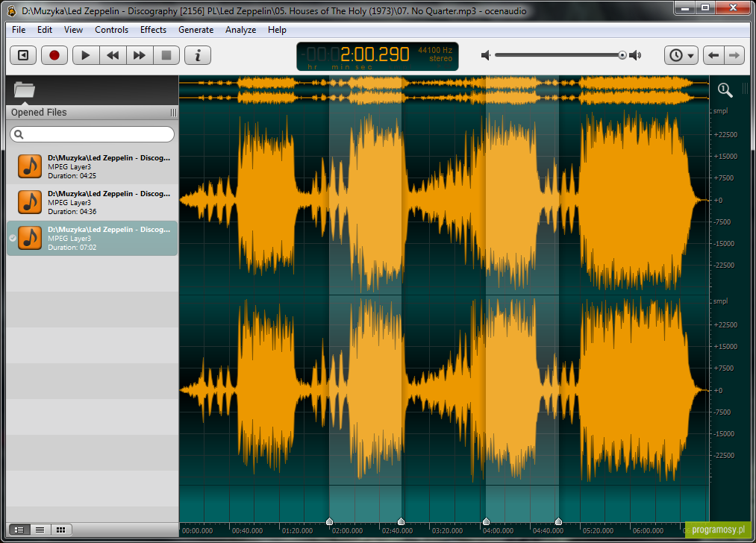Viewport: 756px width, 543px height.
Task: Toggle the sidebar panel button
Action: coord(22,55)
